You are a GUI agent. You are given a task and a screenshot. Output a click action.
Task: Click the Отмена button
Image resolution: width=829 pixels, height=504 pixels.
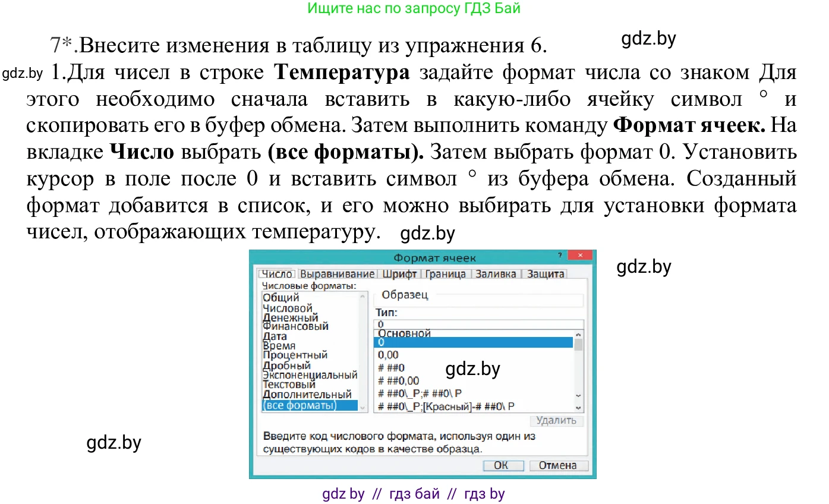558,465
